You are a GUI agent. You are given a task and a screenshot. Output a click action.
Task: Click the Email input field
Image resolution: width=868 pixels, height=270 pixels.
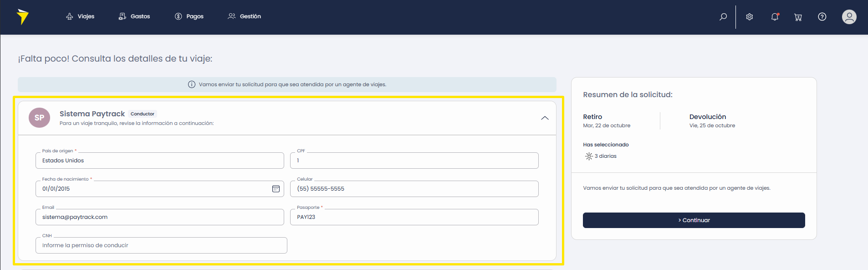[160, 217]
